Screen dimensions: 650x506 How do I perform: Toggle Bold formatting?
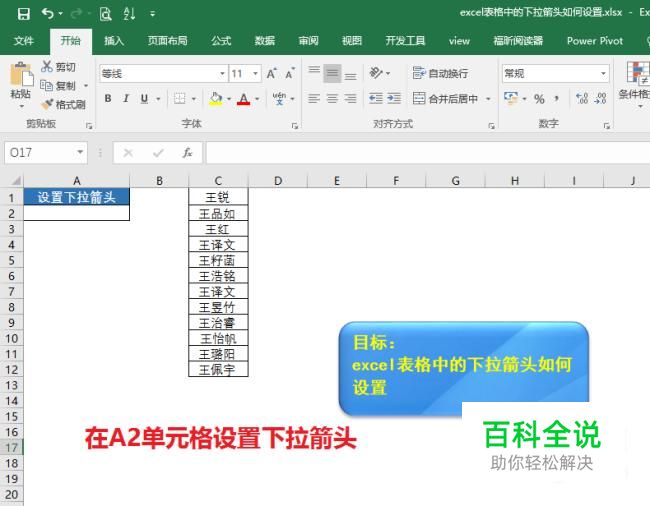pos(108,99)
